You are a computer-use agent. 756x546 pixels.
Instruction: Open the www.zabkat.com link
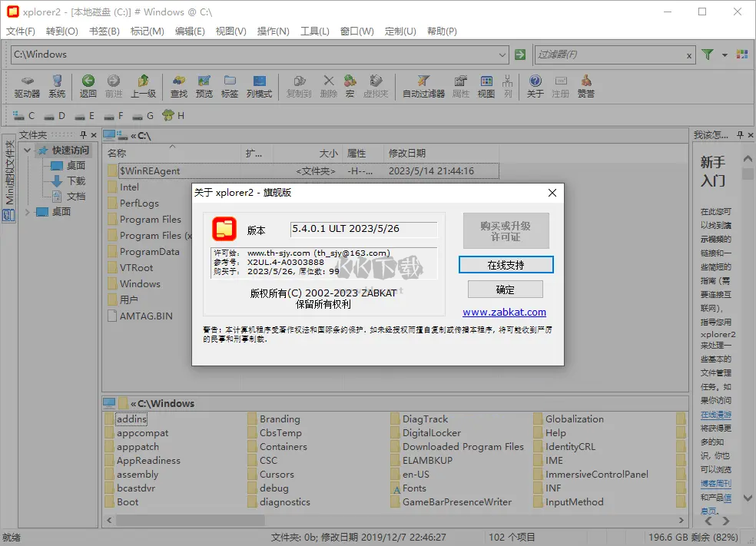click(505, 312)
